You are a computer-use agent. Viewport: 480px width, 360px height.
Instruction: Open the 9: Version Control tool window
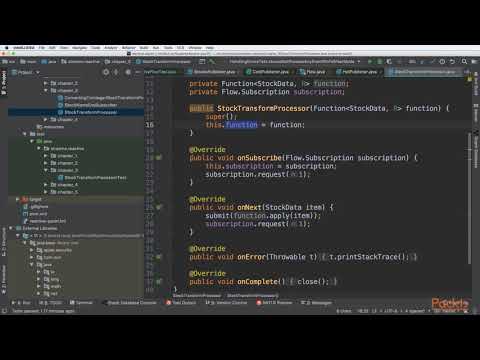coord(226,303)
